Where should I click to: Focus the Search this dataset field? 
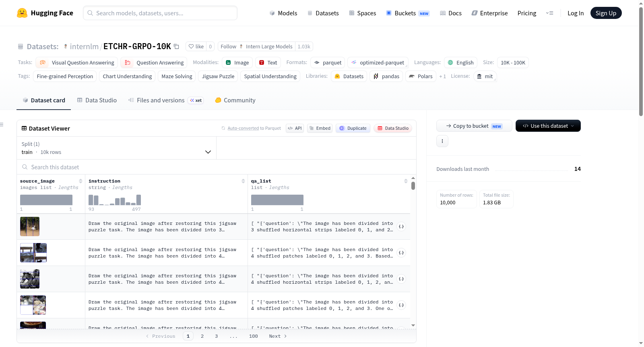pos(217,167)
